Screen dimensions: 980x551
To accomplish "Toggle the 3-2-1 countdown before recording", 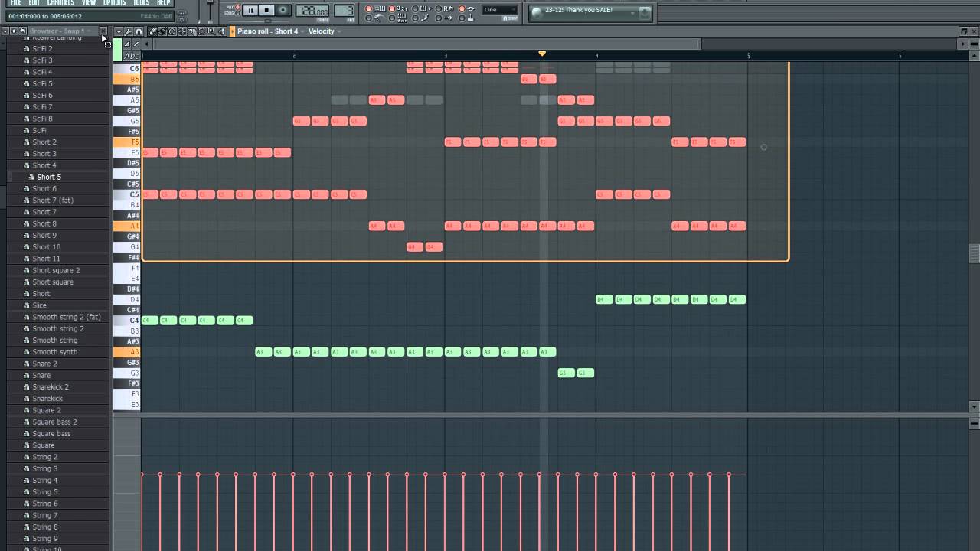I will (x=397, y=8).
